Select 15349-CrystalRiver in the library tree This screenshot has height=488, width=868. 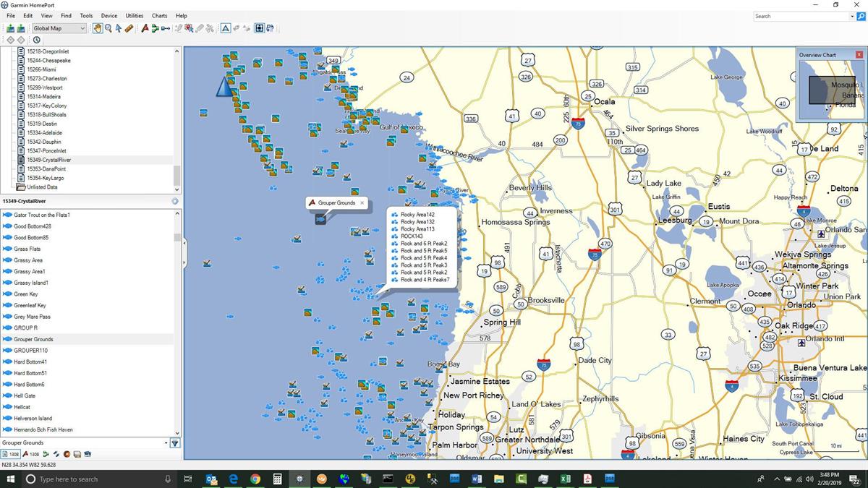tap(48, 160)
